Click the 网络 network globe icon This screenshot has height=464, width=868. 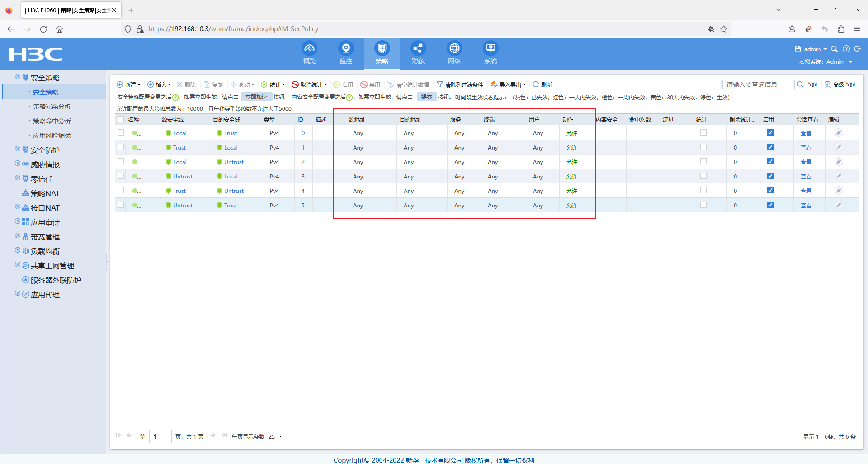coord(454,48)
